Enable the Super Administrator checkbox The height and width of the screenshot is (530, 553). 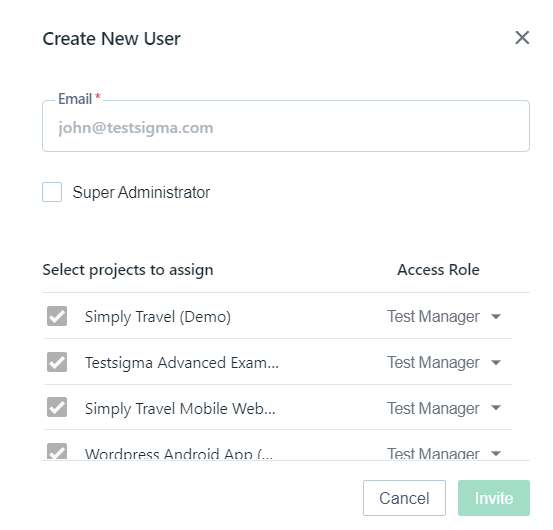(x=52, y=192)
